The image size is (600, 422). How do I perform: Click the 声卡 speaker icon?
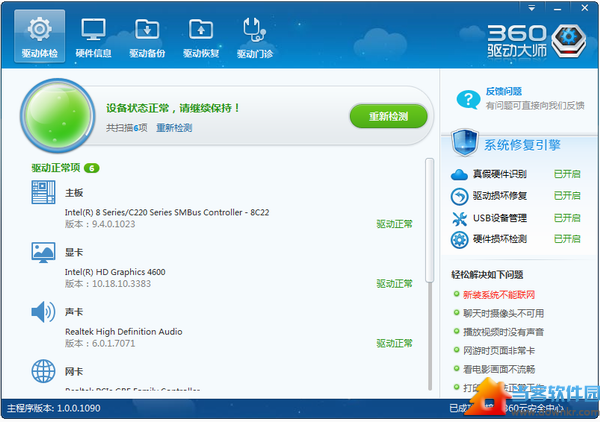coord(43,312)
